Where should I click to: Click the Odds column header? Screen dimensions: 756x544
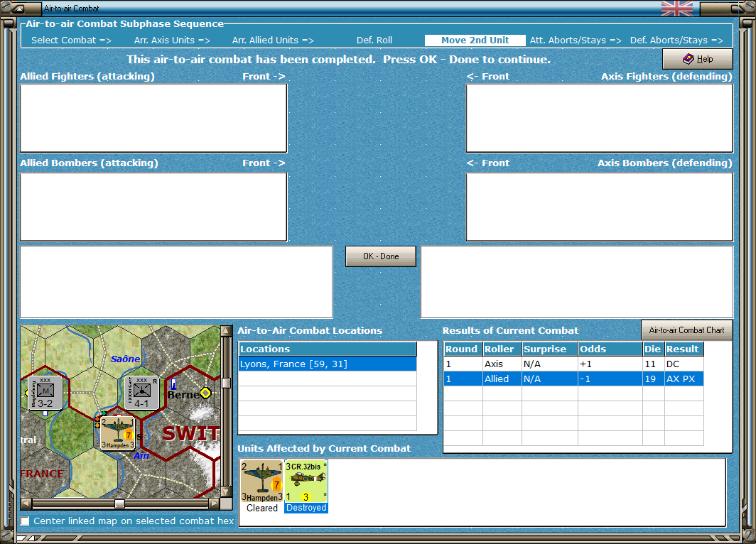click(x=610, y=349)
